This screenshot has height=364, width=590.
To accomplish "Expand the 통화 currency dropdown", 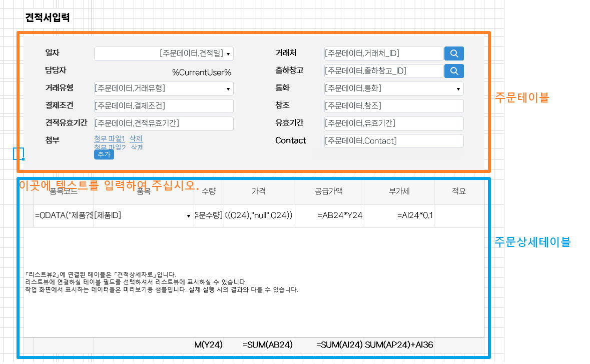I will click(458, 88).
